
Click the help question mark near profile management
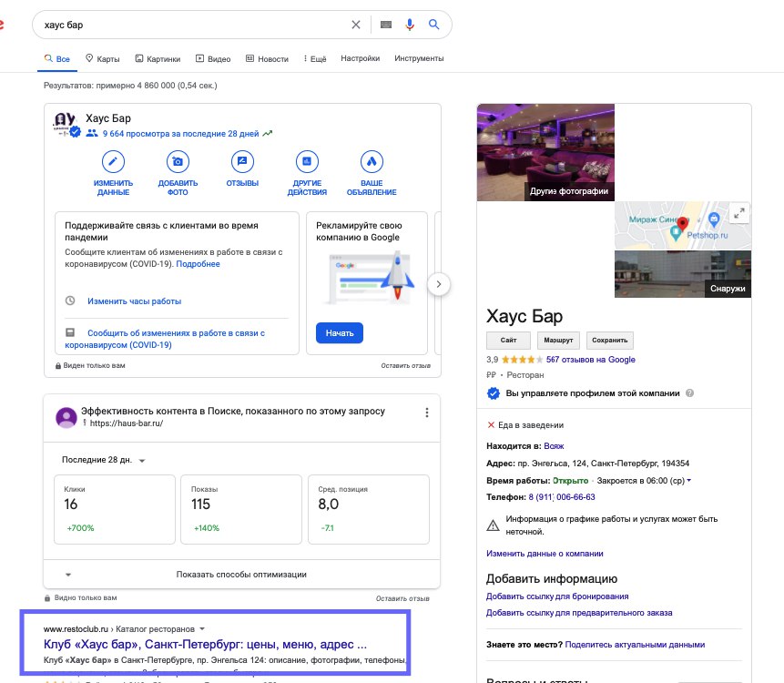tap(689, 393)
